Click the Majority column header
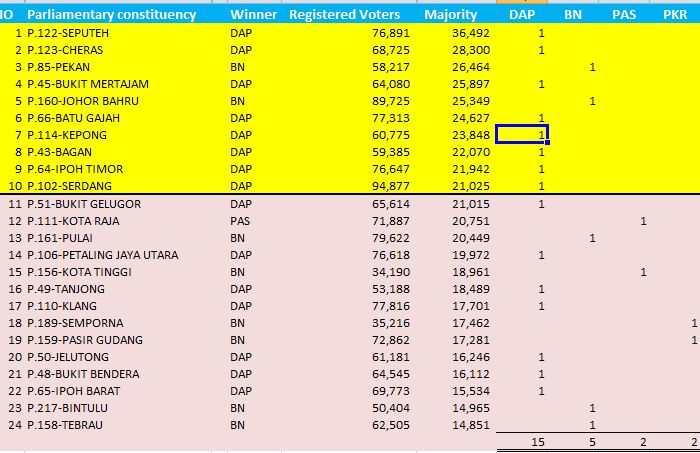 (450, 15)
